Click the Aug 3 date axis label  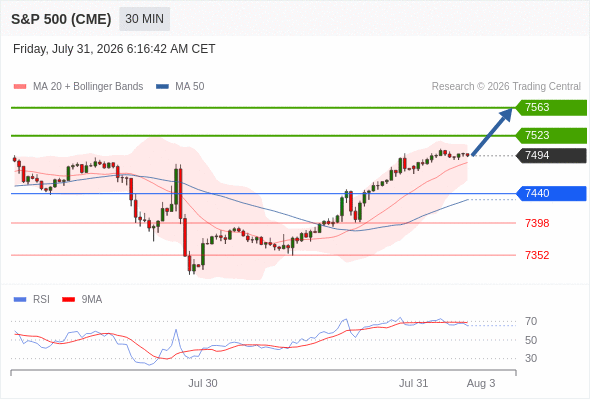481,383
